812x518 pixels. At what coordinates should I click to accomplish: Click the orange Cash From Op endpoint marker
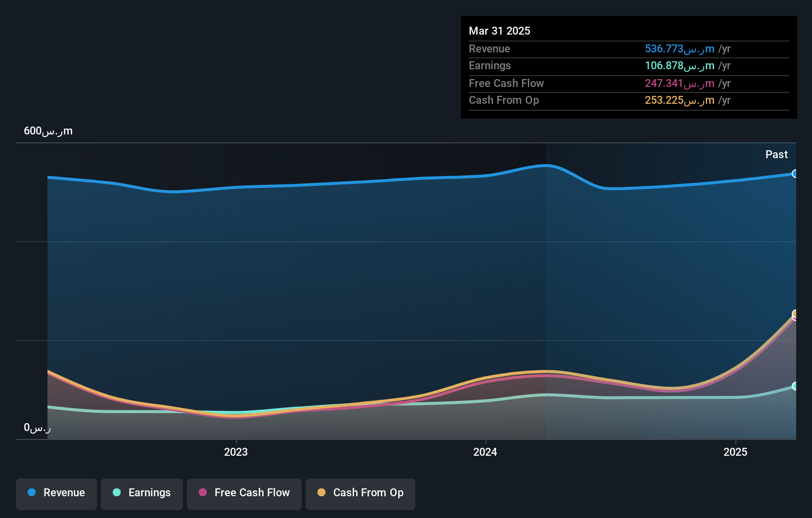tap(795, 314)
